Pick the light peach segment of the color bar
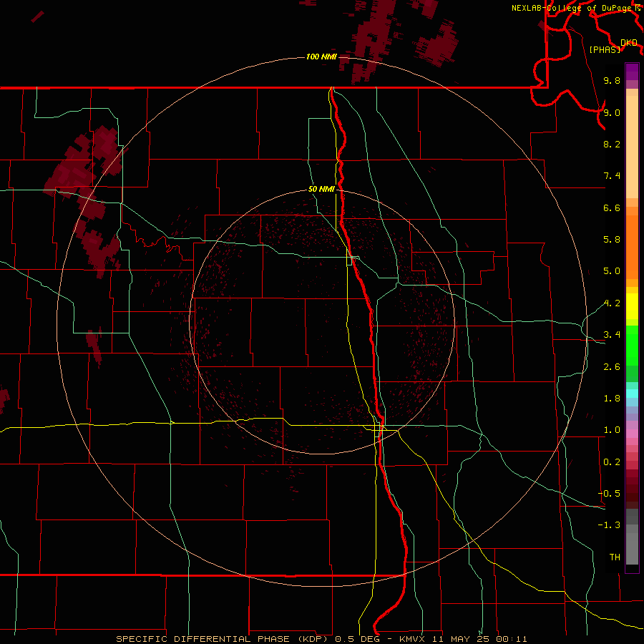 632,147
